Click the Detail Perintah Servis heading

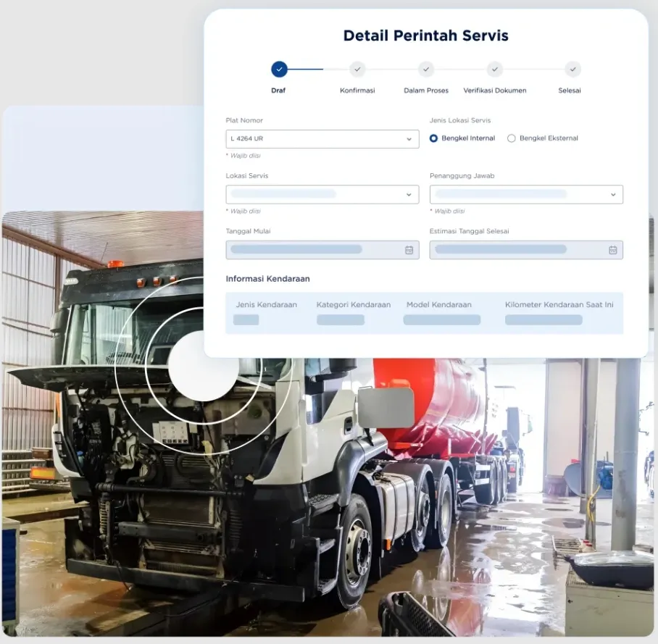[426, 35]
